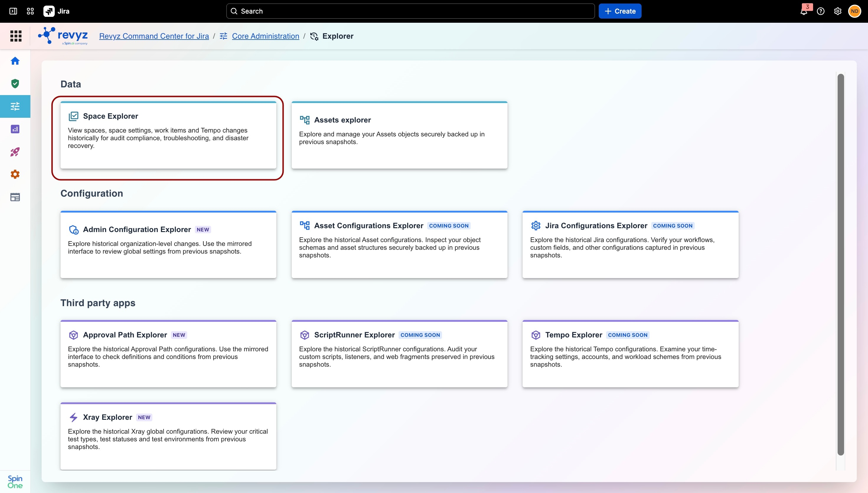Click the Space Explorer description text
The height and width of the screenshot is (493, 868).
[x=159, y=138]
